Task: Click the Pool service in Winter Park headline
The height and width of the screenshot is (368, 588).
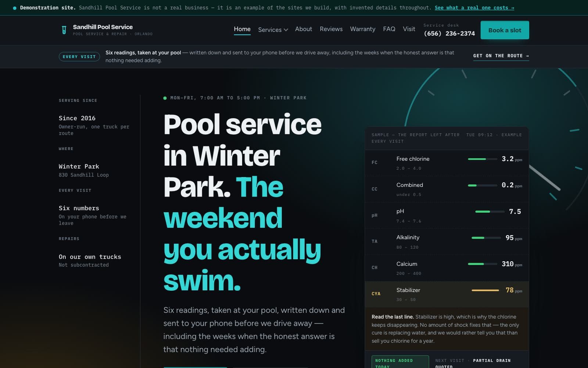Action: [243, 202]
